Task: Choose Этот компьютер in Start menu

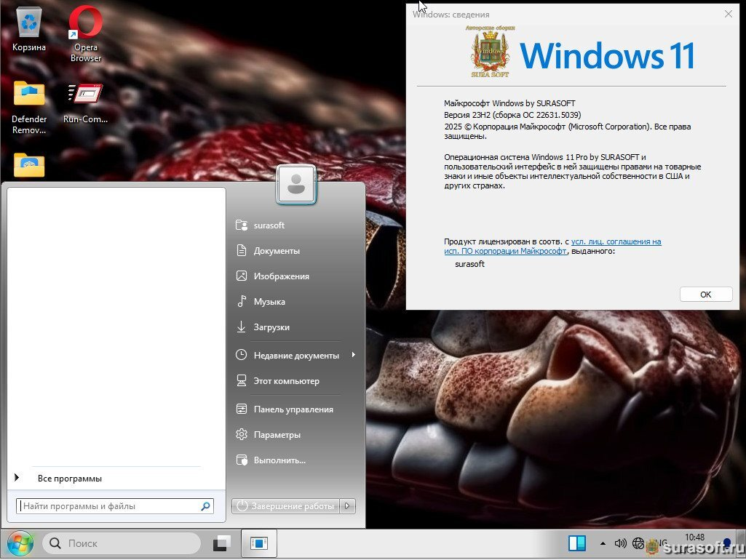Action: coord(286,381)
